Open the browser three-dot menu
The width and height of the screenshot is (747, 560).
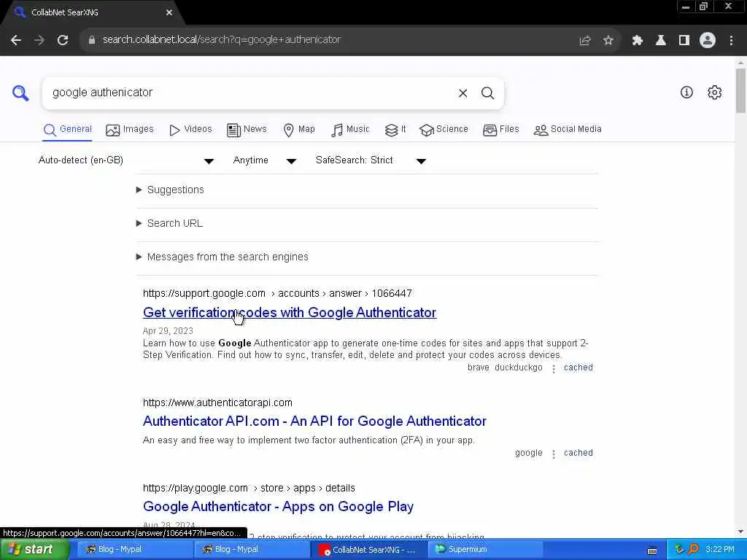[731, 41]
